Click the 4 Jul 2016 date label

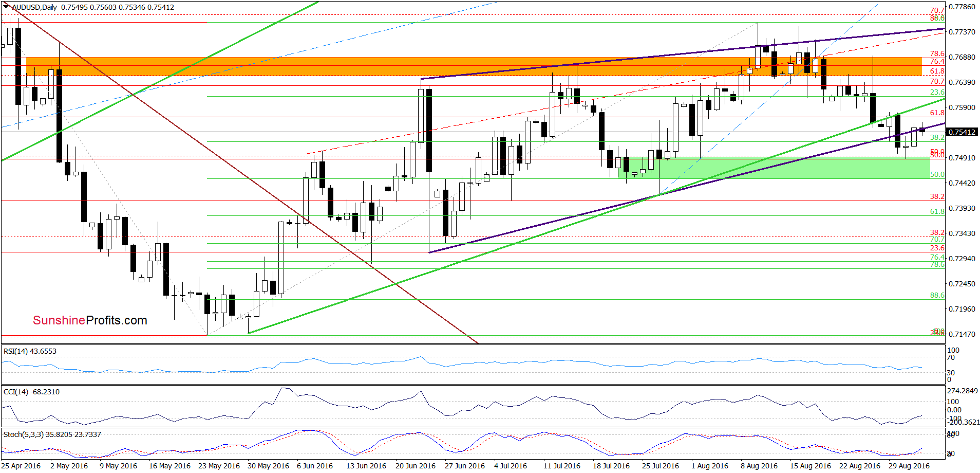tap(511, 466)
